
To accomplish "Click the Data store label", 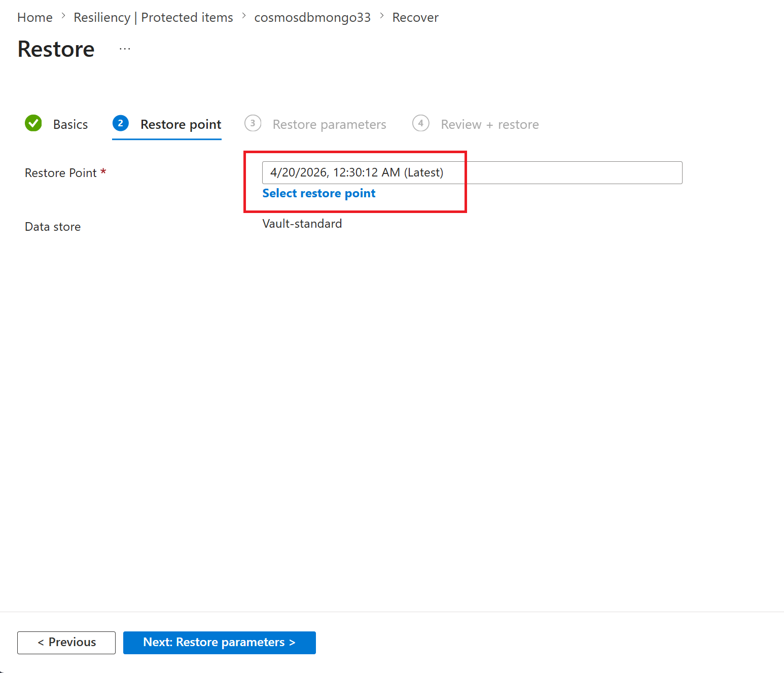I will click(x=53, y=227).
